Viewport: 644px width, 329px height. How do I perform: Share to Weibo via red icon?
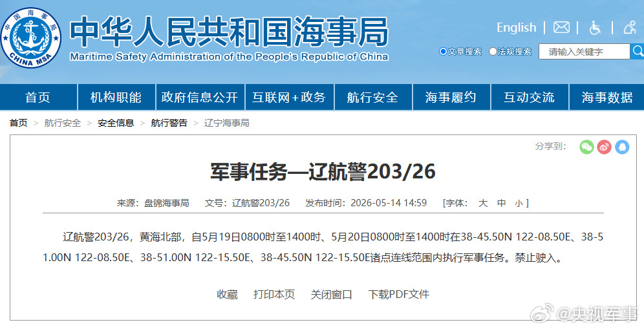pos(604,147)
